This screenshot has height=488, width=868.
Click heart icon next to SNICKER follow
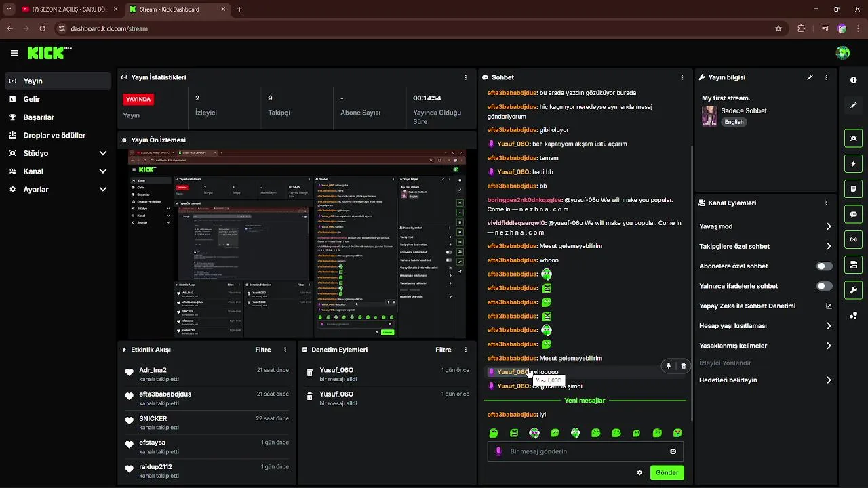[x=129, y=421]
